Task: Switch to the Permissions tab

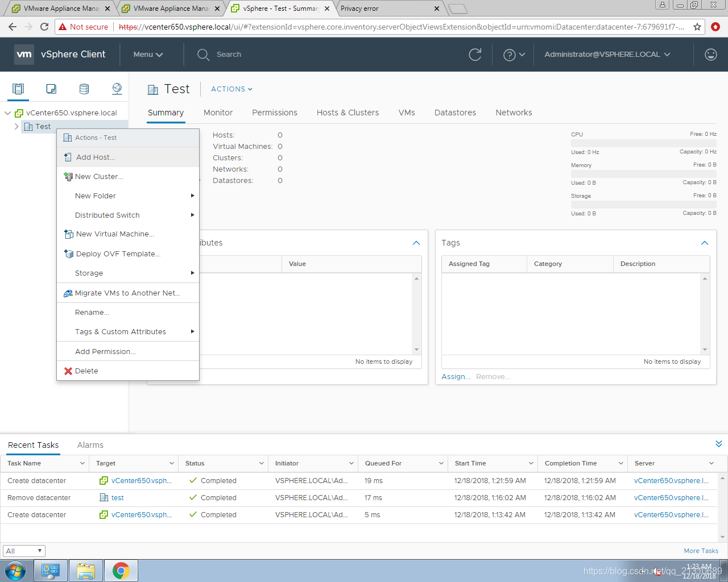Action: 275,113
